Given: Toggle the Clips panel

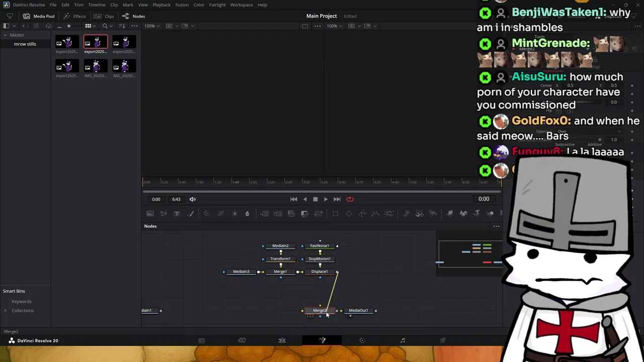Looking at the screenshot, I should coord(104,16).
